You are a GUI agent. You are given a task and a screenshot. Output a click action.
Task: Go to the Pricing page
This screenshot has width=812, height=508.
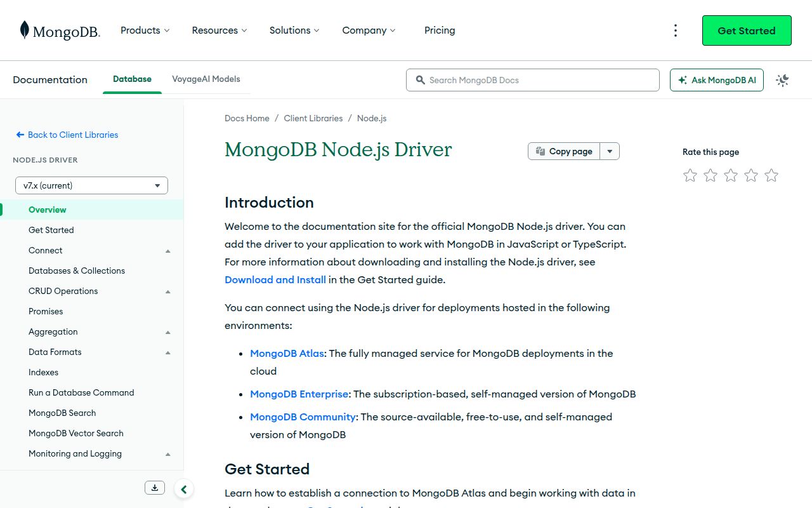[x=440, y=30]
